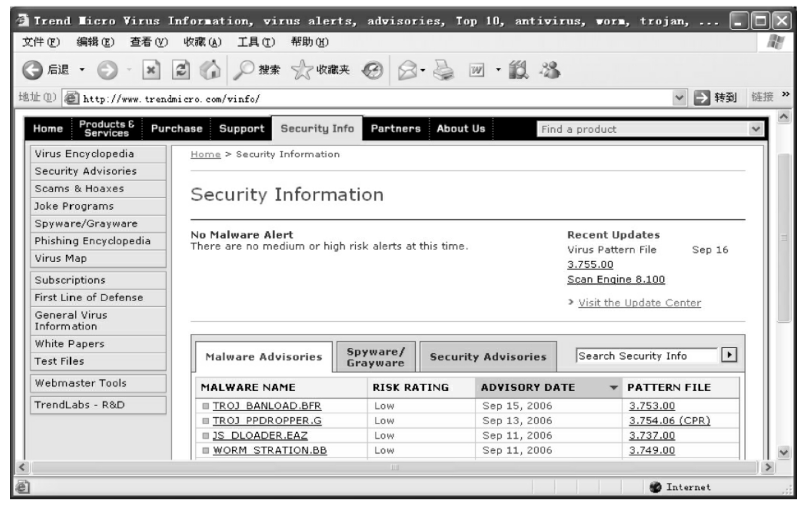The image size is (812, 506).
Task: Click the search submit arrow button
Action: click(728, 354)
